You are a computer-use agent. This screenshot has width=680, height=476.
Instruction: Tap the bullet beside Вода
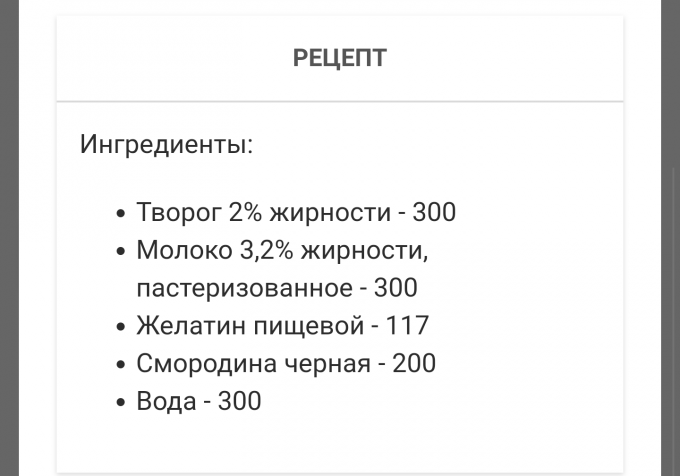[121, 402]
